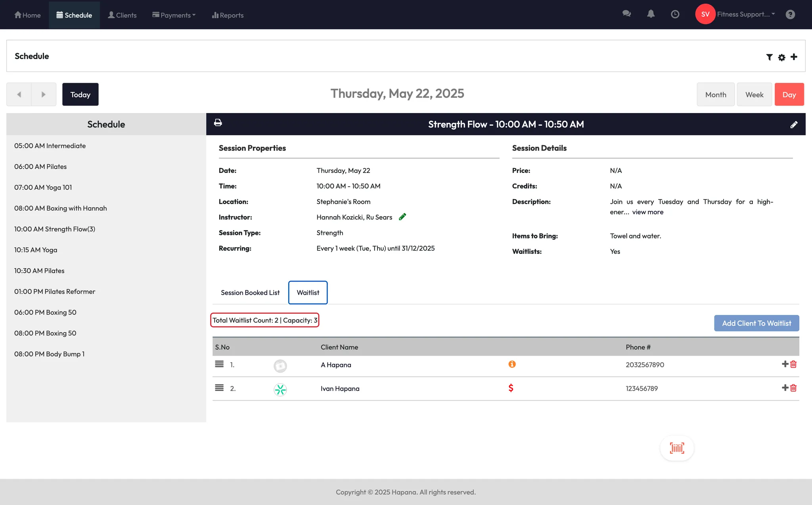The image size is (812, 505).
Task: Switch to Session Booked List tab
Action: pyautogui.click(x=250, y=293)
